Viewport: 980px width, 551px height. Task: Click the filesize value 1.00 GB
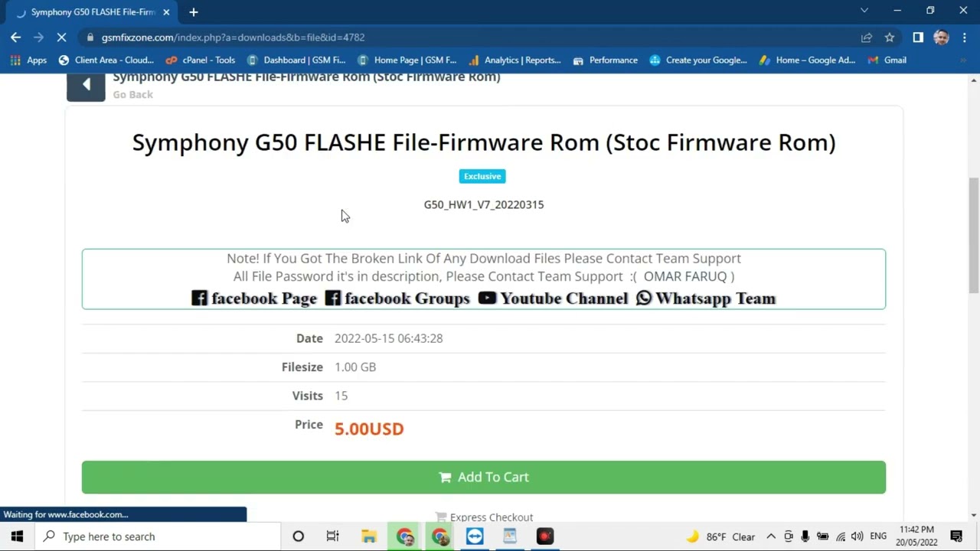pos(355,367)
